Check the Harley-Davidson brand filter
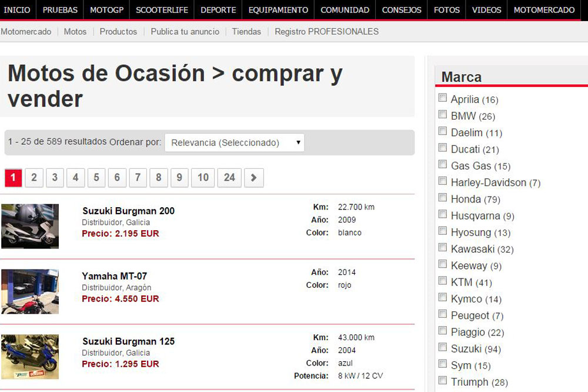 pyautogui.click(x=443, y=181)
